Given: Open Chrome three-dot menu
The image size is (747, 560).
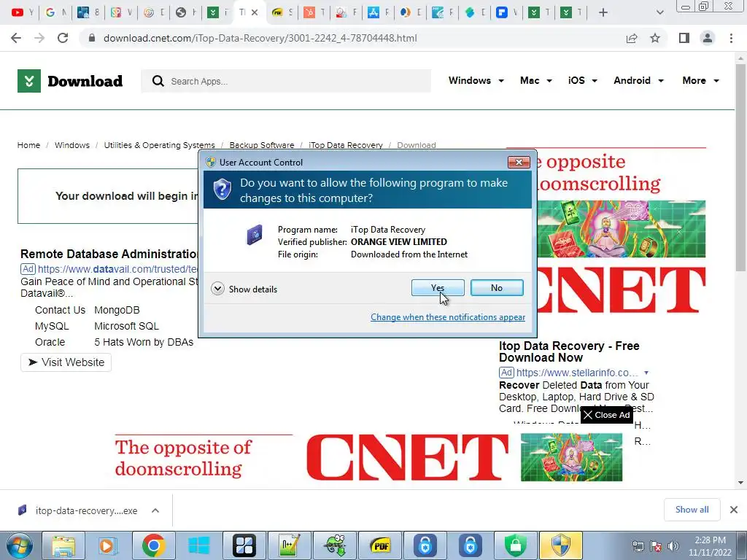Looking at the screenshot, I should pyautogui.click(x=731, y=38).
